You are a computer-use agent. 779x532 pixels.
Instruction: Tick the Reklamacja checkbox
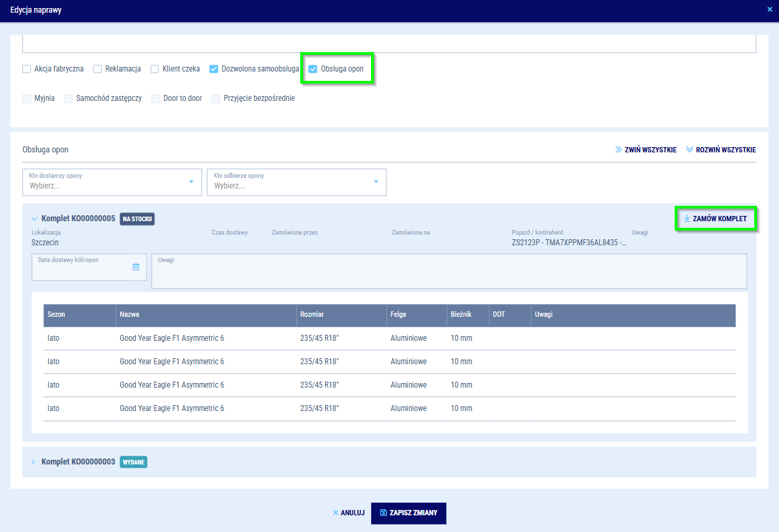click(98, 69)
